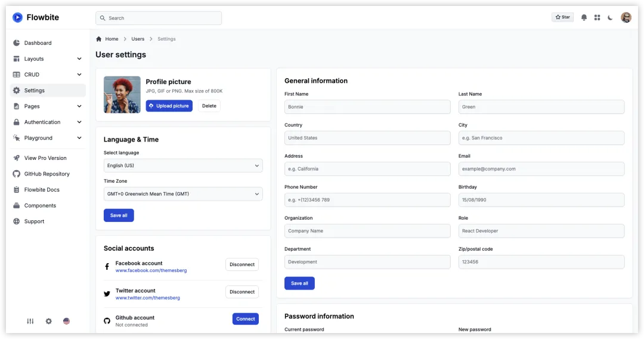Open the twitter.com/themesberg link
Image resolution: width=644 pixels, height=339 pixels.
147,298
